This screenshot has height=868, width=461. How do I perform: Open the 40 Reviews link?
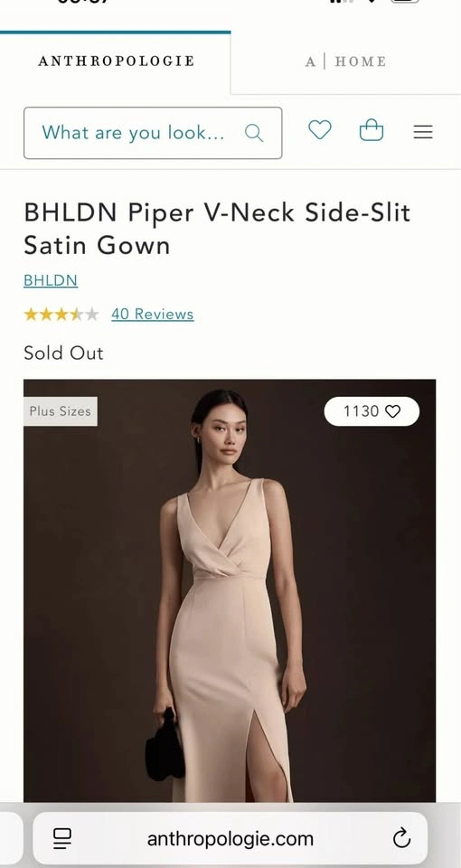click(x=152, y=315)
